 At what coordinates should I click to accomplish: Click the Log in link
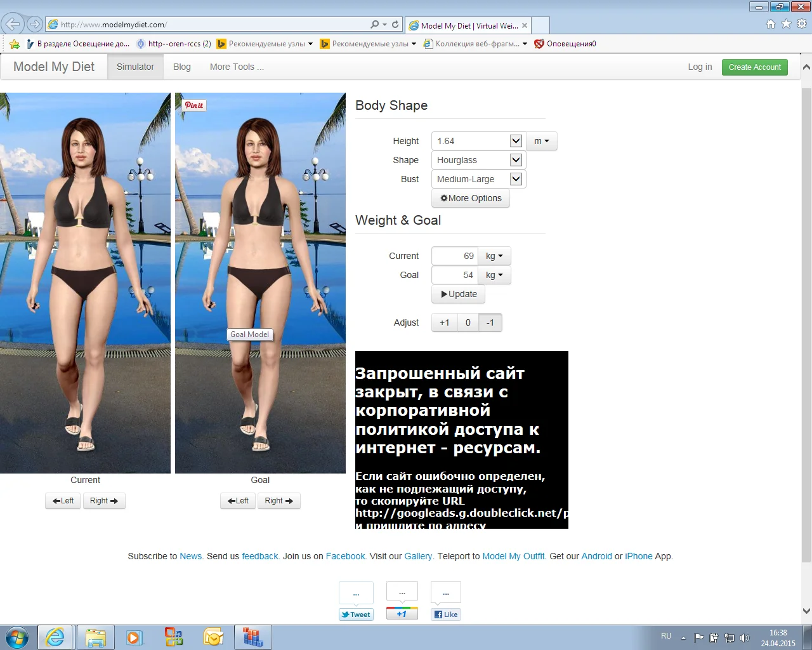(700, 67)
